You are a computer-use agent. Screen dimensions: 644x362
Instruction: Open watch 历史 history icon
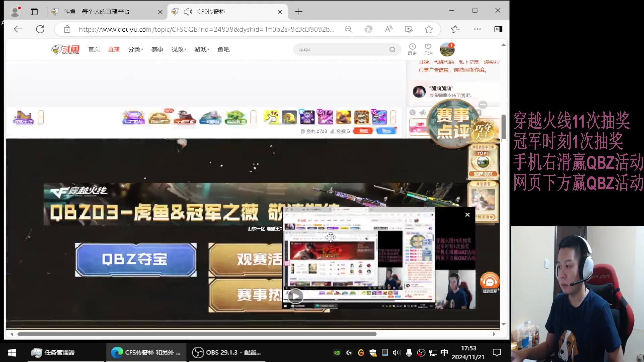click(x=412, y=49)
